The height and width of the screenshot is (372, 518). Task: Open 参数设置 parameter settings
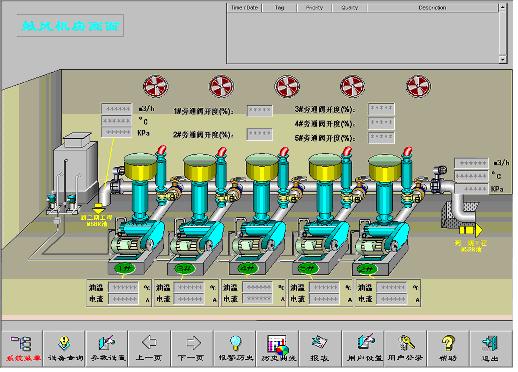[107, 348]
